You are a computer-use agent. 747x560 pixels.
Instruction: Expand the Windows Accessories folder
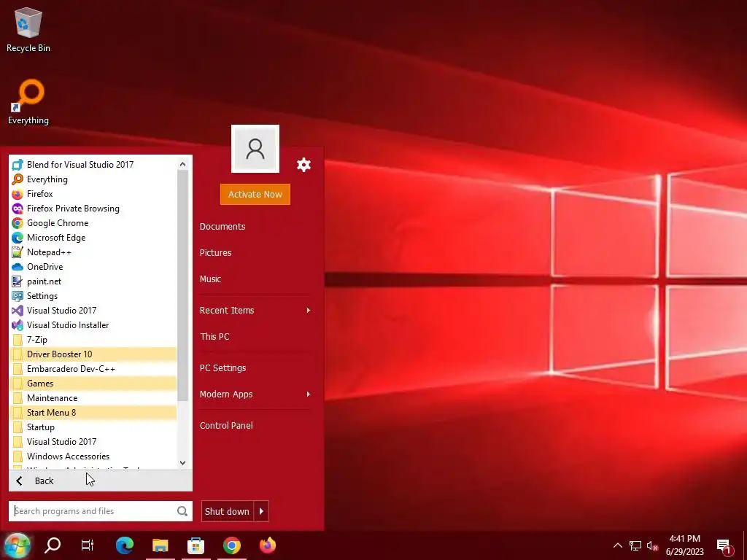pos(93,456)
